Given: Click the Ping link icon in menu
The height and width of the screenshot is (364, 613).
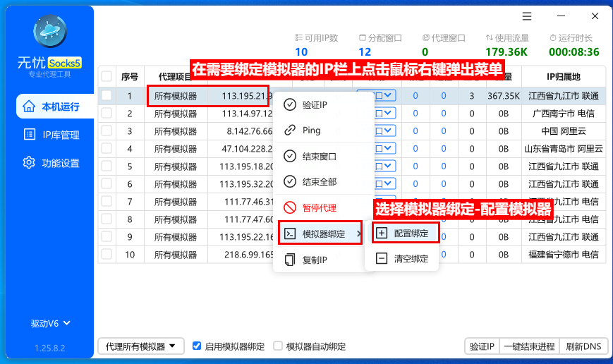Looking at the screenshot, I should 290,131.
